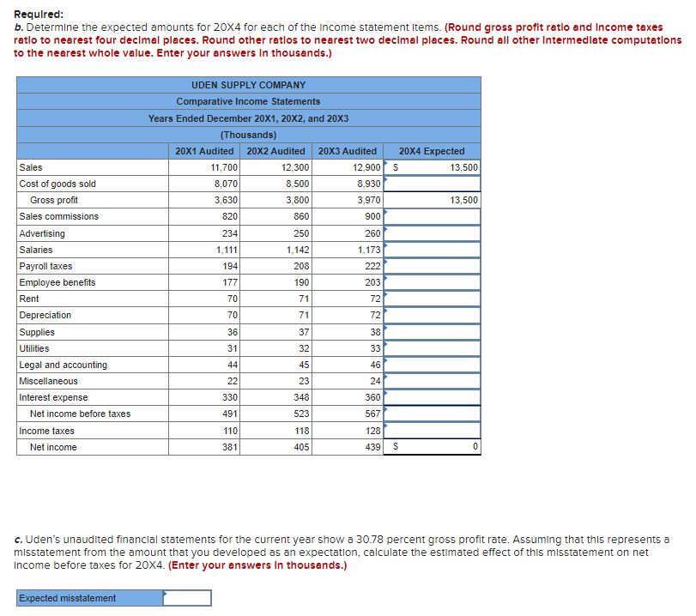Click the Payroll taxes row label
Screen dimensions: 696x616
[x=45, y=266]
